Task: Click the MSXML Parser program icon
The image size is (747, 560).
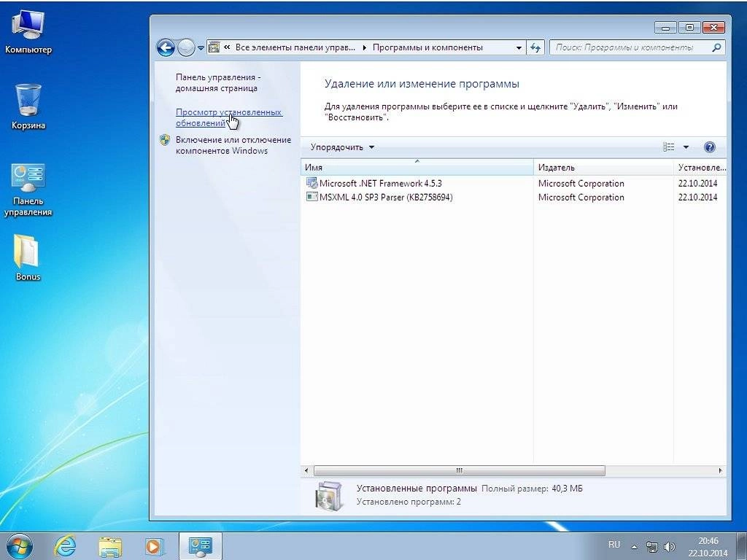Action: (x=311, y=197)
